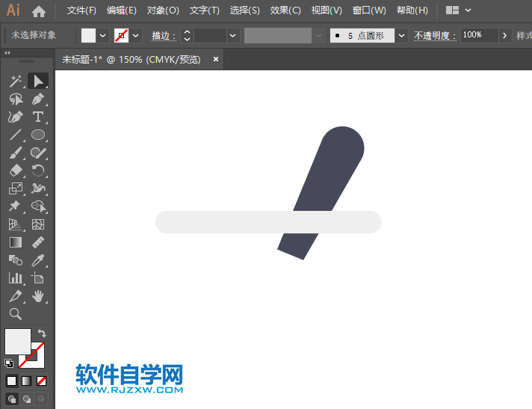Screen dimensions: 532x409
Task: Open the stroke color dropdown arrow
Action: click(136, 35)
